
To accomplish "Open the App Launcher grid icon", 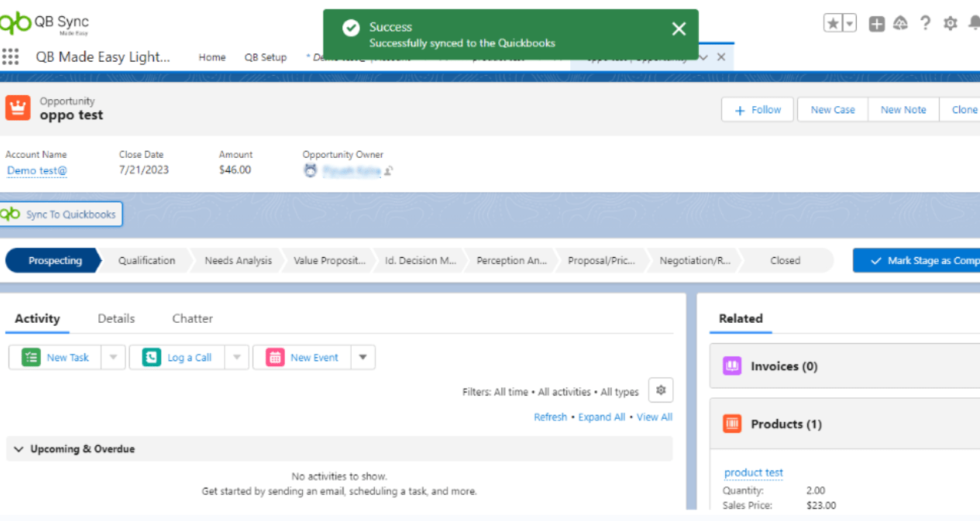I will pyautogui.click(x=10, y=57).
